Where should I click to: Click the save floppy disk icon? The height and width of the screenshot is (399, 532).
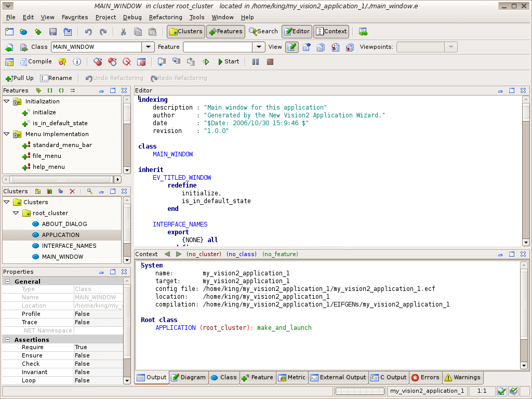tap(53, 32)
